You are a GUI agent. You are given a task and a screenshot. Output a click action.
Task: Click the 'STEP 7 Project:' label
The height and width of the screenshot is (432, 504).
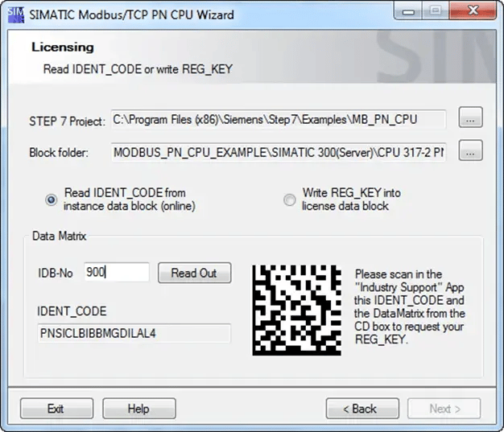[67, 121]
